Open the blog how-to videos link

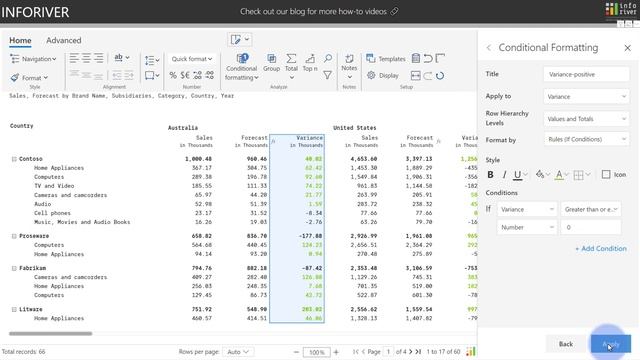(x=319, y=11)
